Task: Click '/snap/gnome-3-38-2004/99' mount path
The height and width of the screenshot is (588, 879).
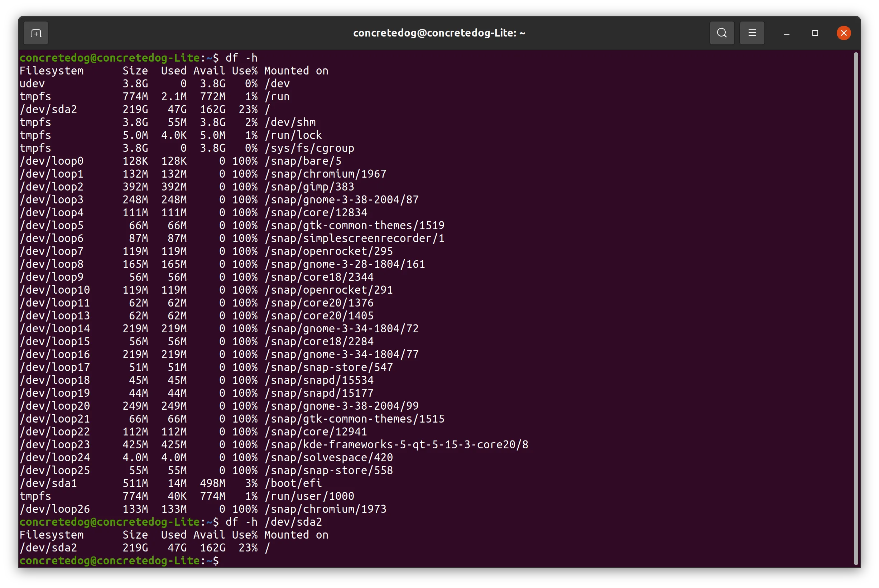Action: [x=342, y=406]
